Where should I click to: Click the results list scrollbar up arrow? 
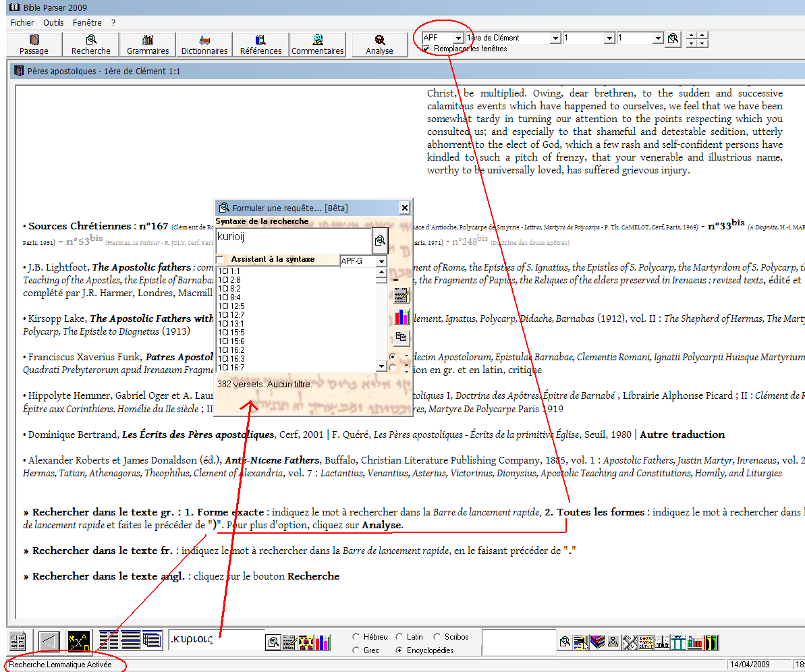381,272
